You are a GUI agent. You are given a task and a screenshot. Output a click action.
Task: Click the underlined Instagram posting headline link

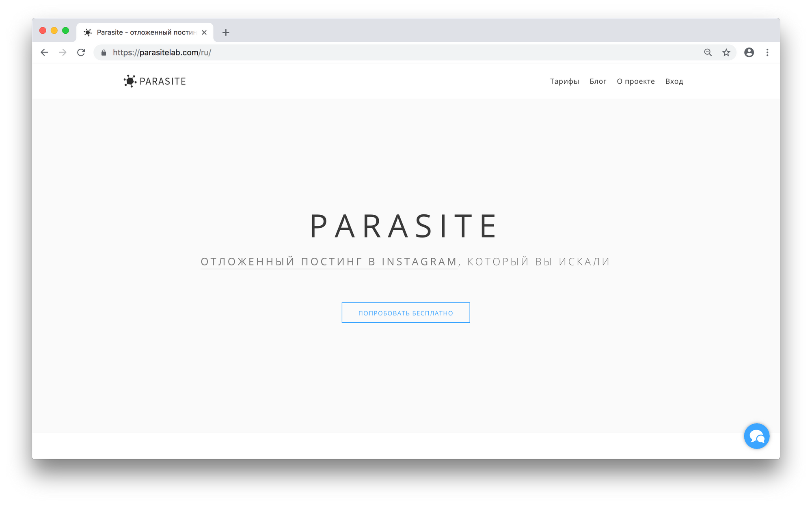[x=329, y=262]
